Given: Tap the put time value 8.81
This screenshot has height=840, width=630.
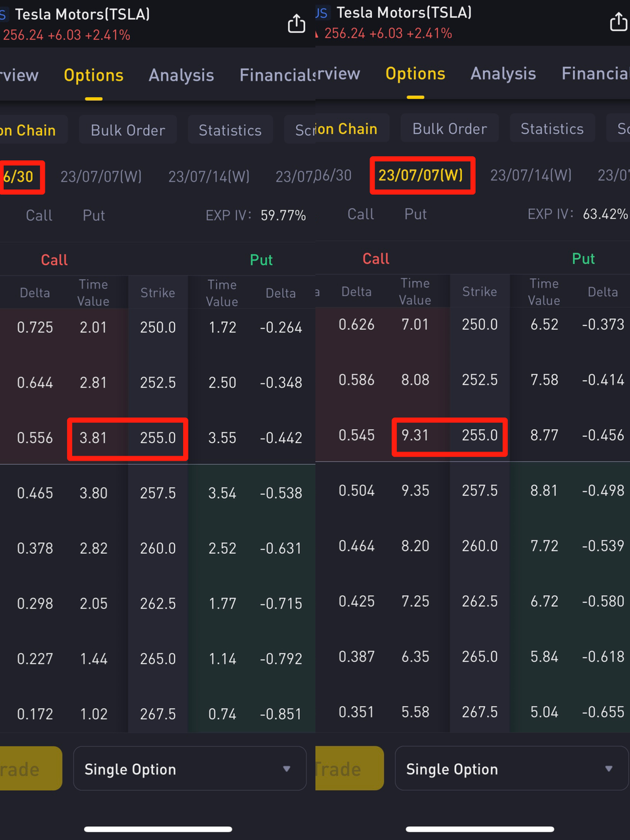Looking at the screenshot, I should 544,490.
